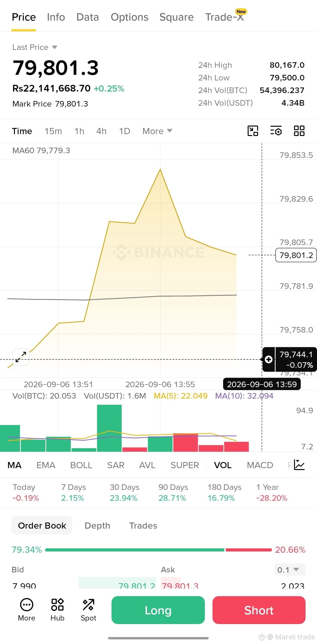Click the bid-ask ratio bar

tap(158, 550)
